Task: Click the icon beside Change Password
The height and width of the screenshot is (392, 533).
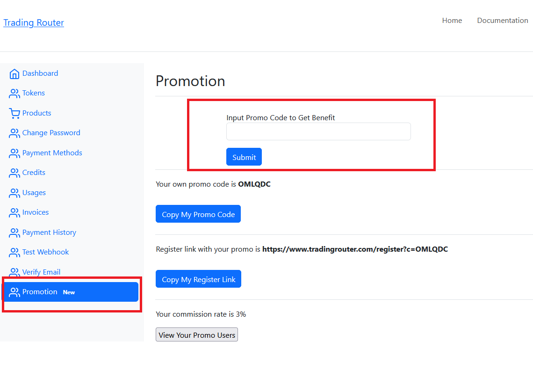Action: point(14,133)
